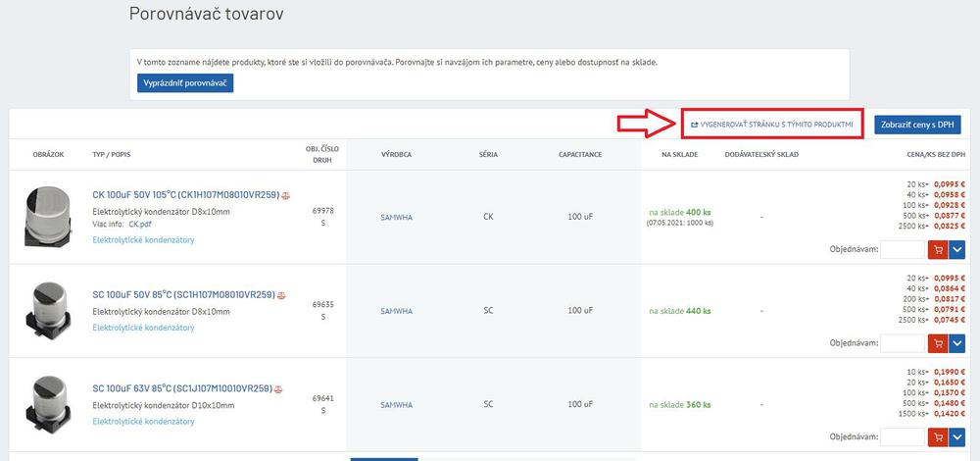Open Vygenerovať stránku s týmito produktmi link
980x461 pixels.
771,125
